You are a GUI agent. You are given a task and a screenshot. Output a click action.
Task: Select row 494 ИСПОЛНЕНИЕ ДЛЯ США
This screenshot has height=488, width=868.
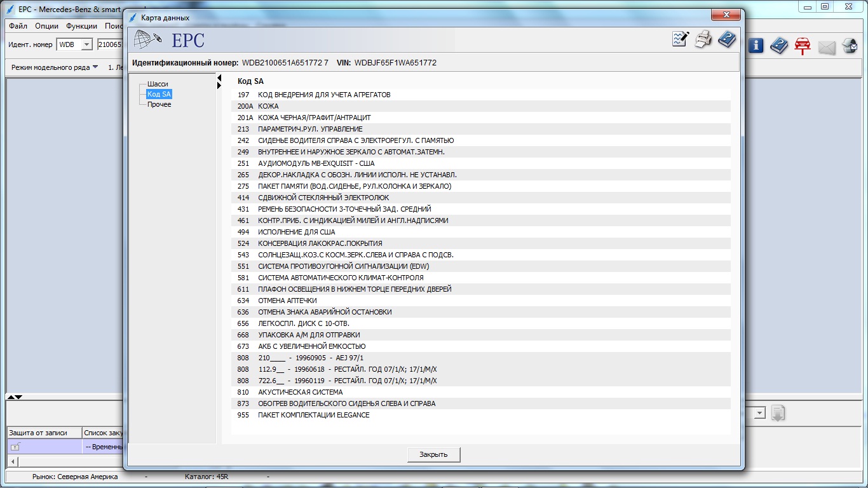point(481,232)
